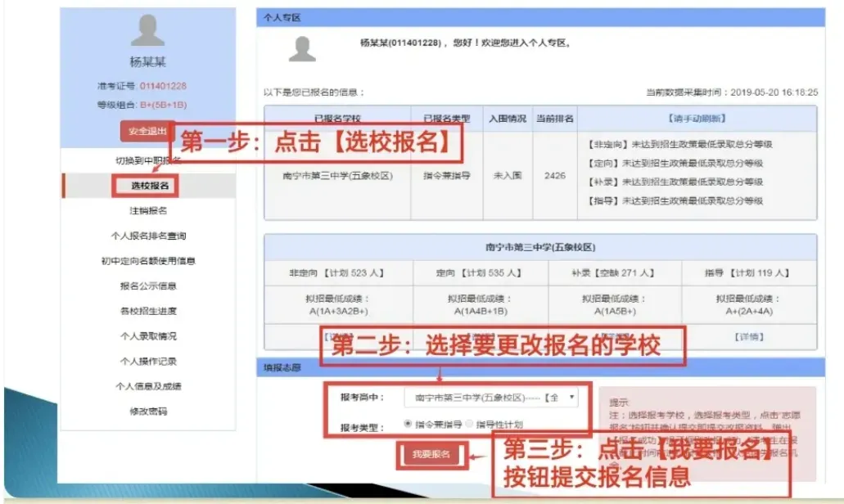Click 非定向【计划 523 人】 cell
844x504 pixels.
[339, 273]
